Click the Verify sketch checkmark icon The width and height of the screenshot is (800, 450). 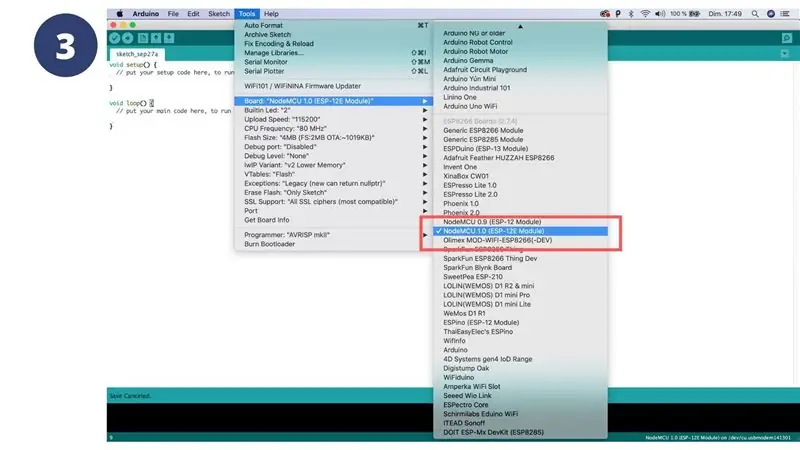[114, 38]
